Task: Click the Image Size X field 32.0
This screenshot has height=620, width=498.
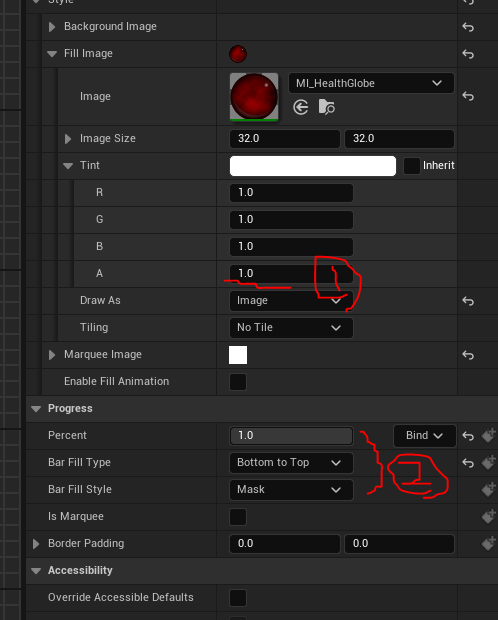Action: [x=284, y=139]
